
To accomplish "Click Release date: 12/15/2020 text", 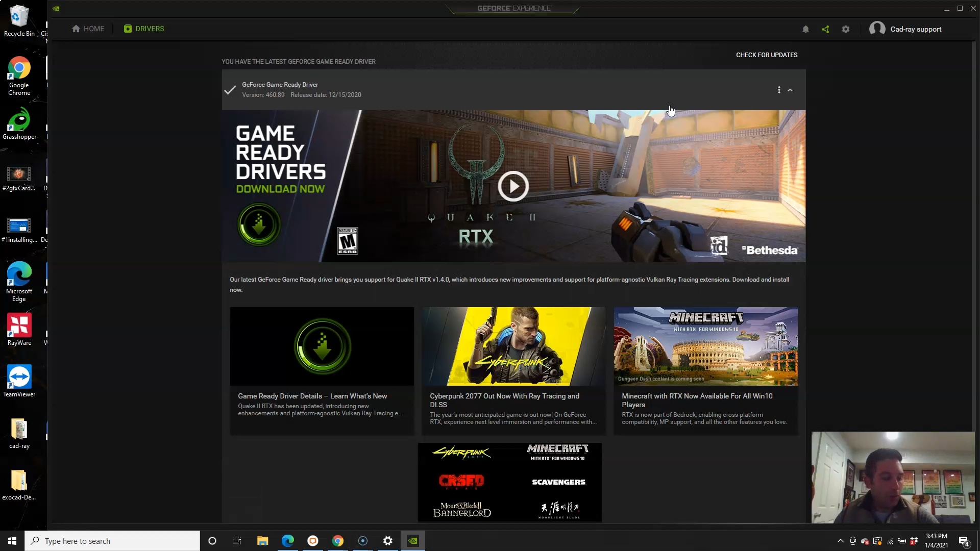I will [x=326, y=95].
